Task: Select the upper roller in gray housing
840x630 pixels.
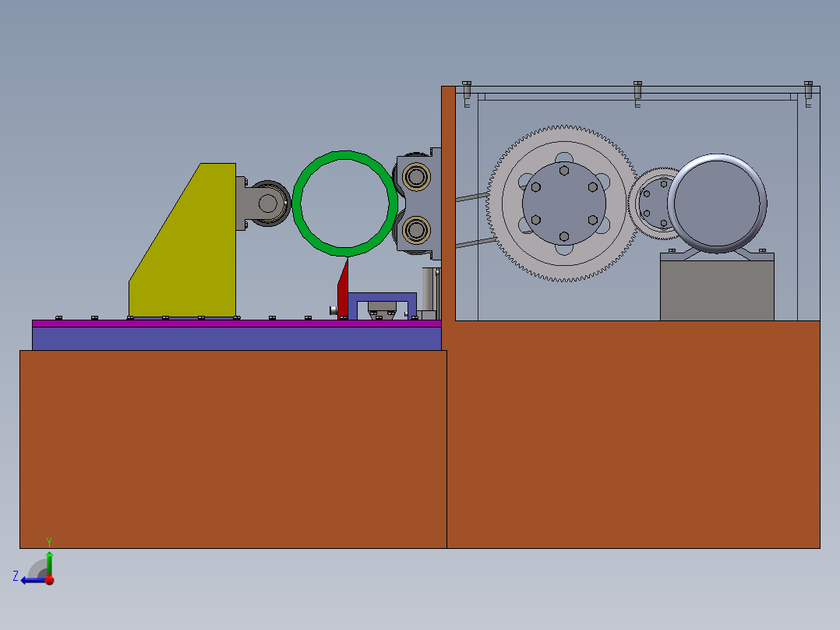Action: coord(416,176)
